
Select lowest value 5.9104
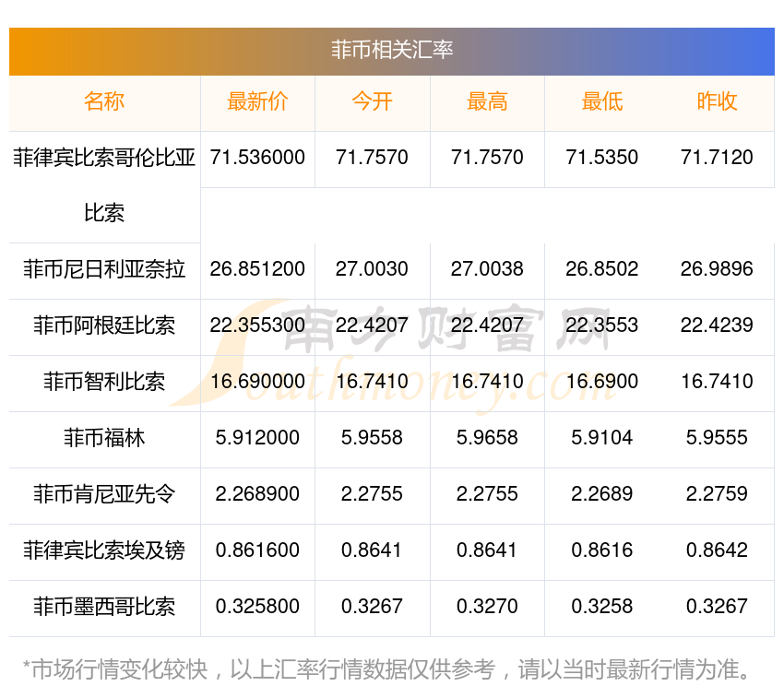tap(602, 438)
